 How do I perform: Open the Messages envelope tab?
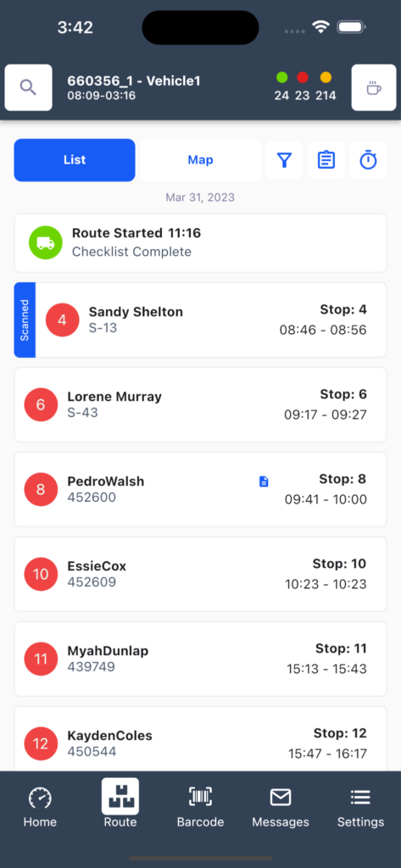281,807
